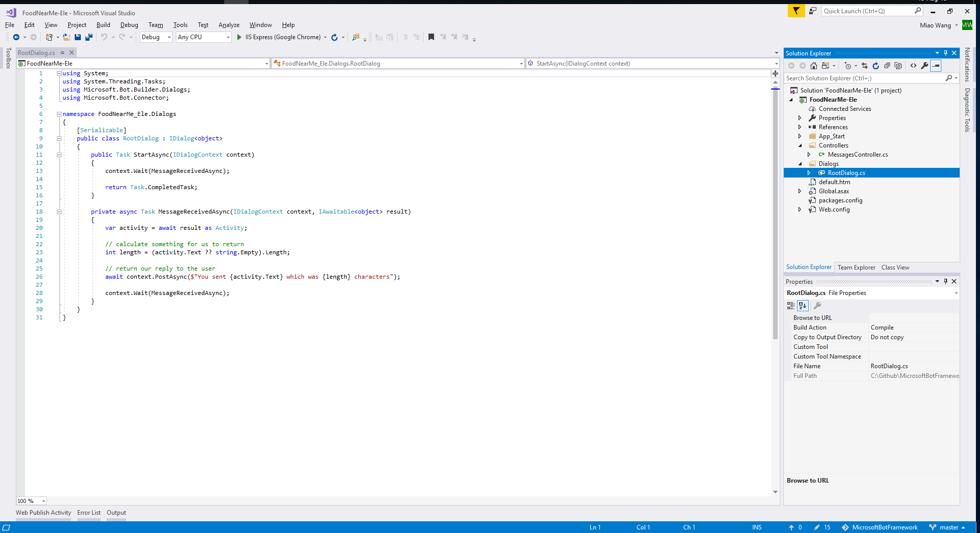Screen dimensions: 980x533
Task: Open the IIS Express launch target dropdown arrow
Action: coord(325,37)
